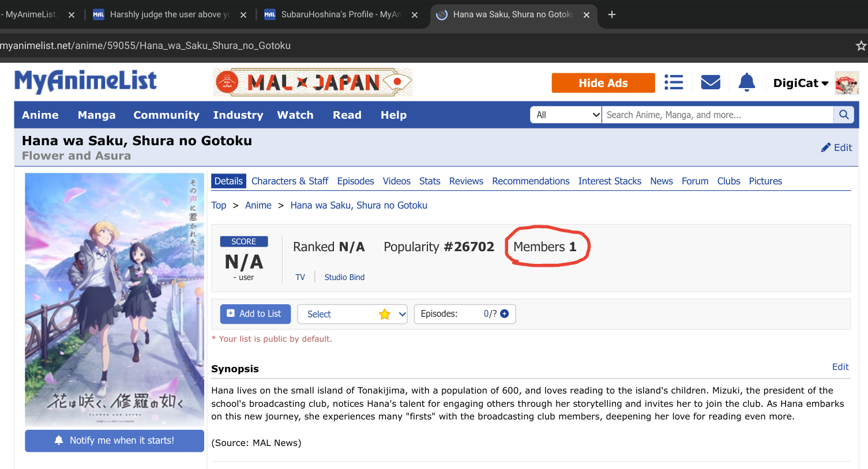Screen dimensions: 868x469
Task: Click the anime poster thumbnail
Action: (x=114, y=299)
